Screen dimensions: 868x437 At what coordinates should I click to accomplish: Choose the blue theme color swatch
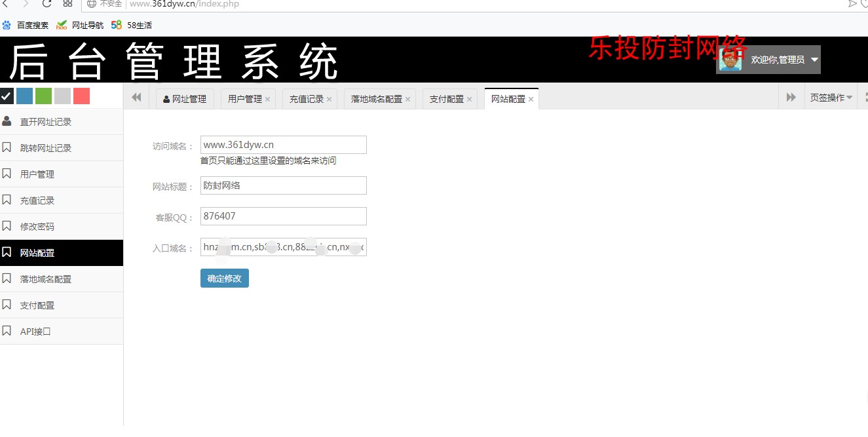24,96
